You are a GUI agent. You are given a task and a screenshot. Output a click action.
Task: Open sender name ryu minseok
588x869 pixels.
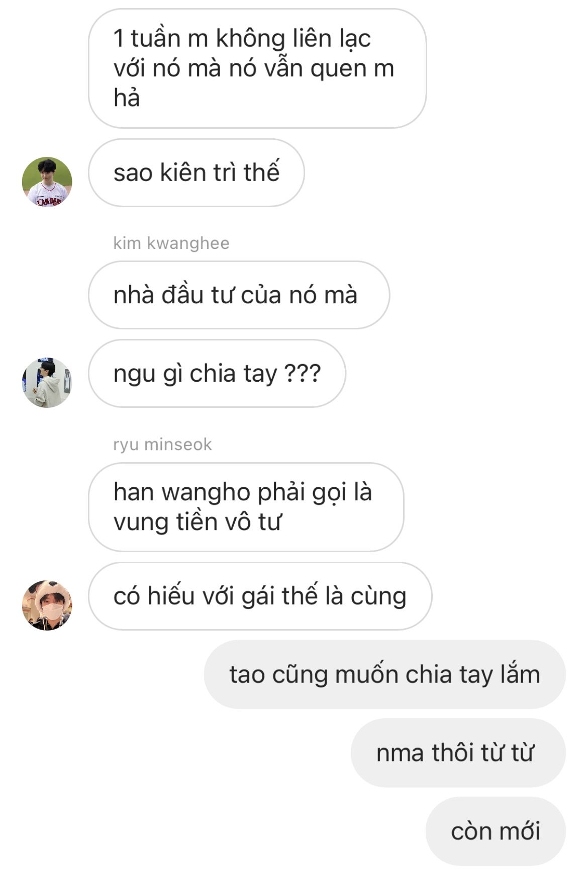(163, 444)
